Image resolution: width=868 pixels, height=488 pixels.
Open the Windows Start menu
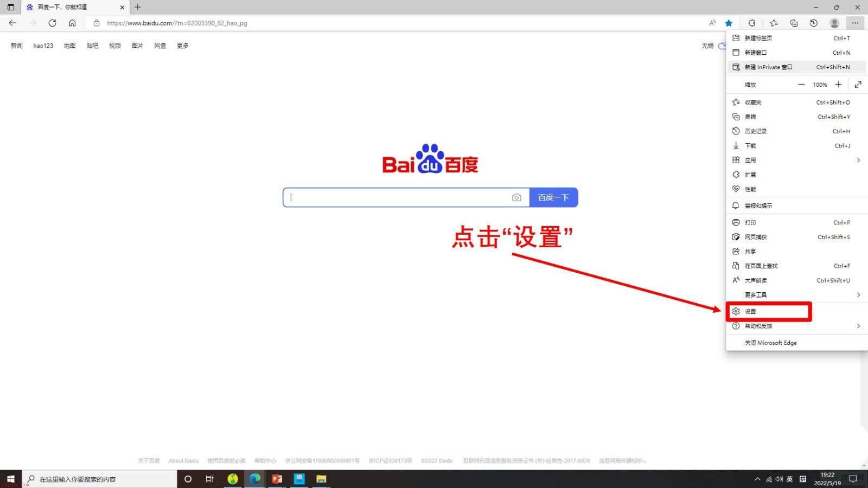click(10, 479)
